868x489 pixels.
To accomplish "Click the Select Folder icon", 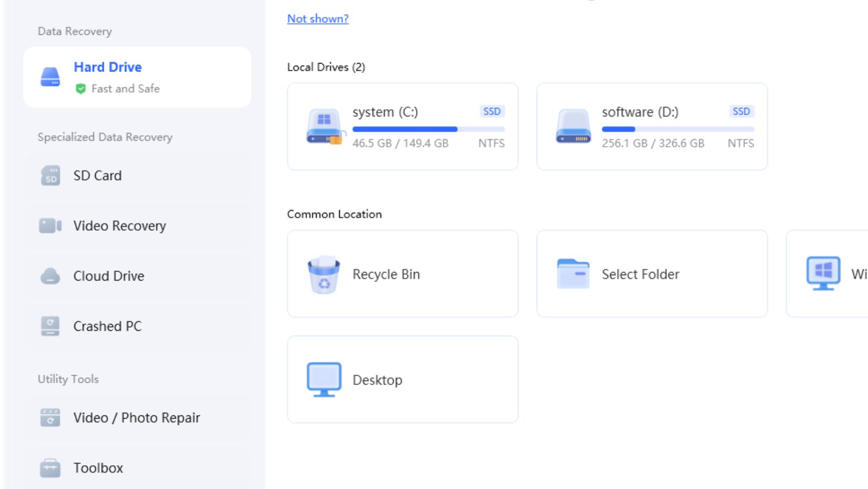I will (573, 274).
